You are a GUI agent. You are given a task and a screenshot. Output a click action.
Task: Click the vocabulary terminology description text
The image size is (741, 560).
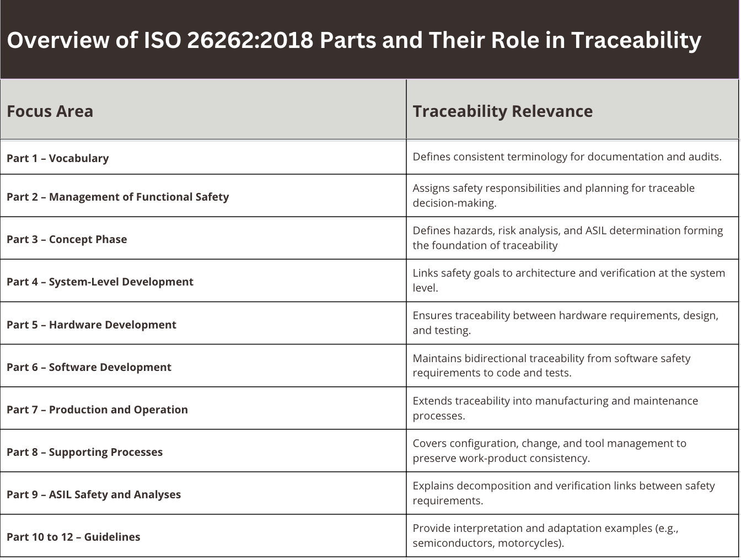(x=567, y=157)
